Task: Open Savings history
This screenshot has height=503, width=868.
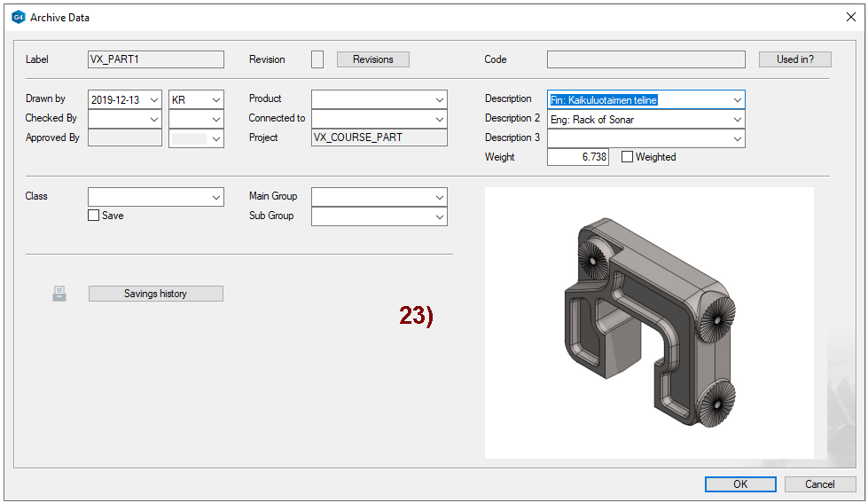Action: 155,294
